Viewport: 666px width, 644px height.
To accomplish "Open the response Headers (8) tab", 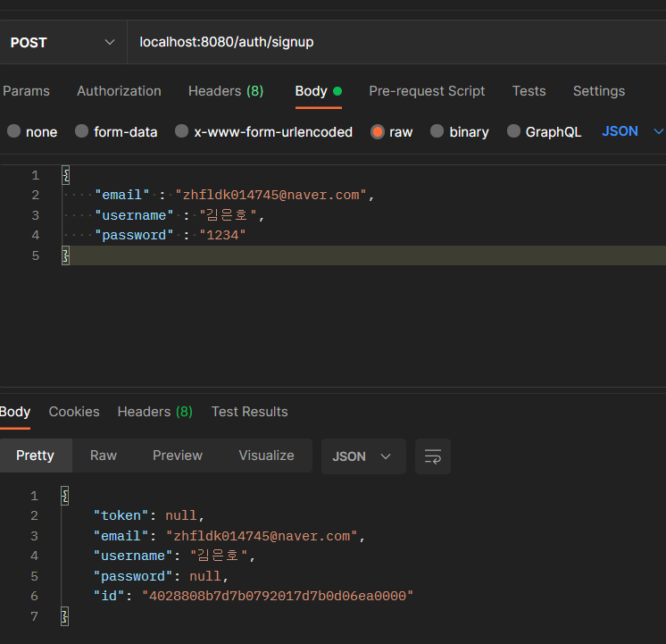I will pyautogui.click(x=155, y=412).
